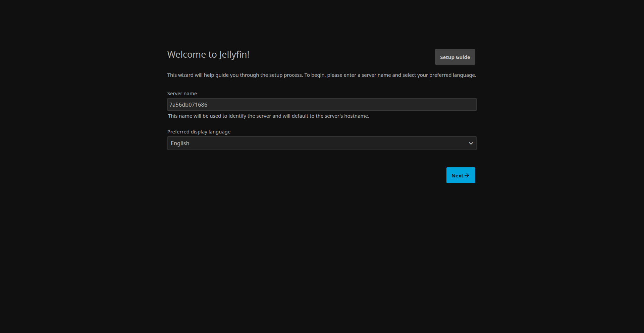The image size is (644, 333).
Task: Click the wizard introduction paragraph
Action: tap(321, 75)
